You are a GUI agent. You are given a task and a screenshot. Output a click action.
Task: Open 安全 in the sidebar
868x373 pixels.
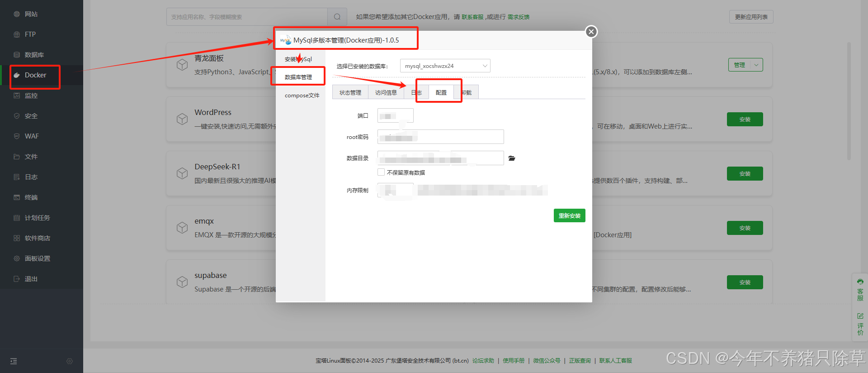tap(31, 116)
